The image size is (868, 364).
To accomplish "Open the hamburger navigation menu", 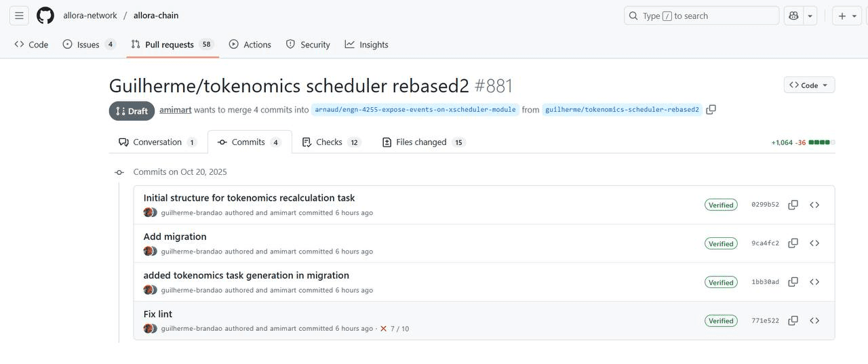I will 19,16.
